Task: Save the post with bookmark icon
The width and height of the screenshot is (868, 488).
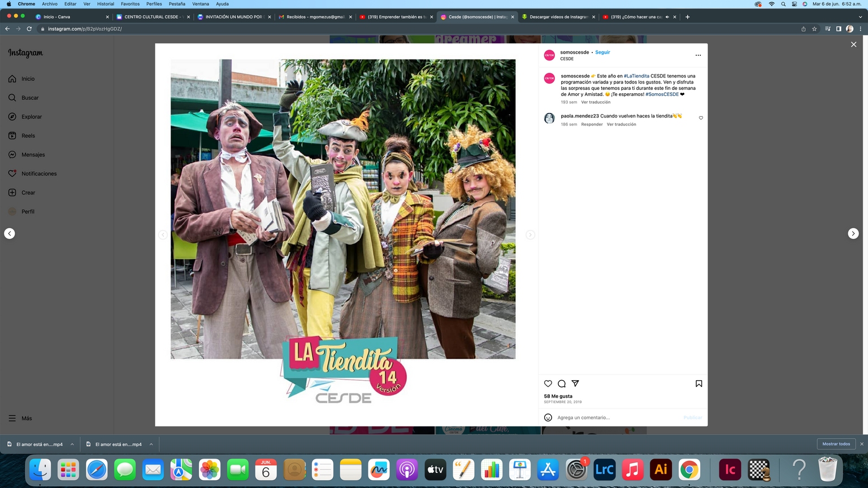Action: click(699, 384)
